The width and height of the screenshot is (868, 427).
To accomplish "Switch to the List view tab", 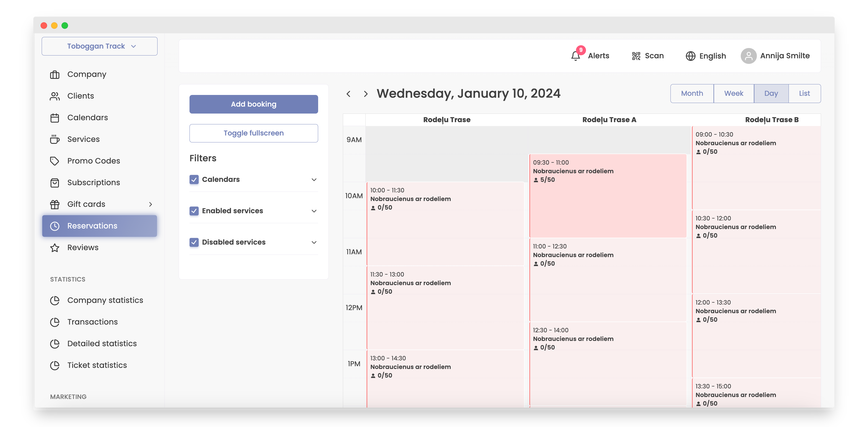I will pyautogui.click(x=804, y=94).
